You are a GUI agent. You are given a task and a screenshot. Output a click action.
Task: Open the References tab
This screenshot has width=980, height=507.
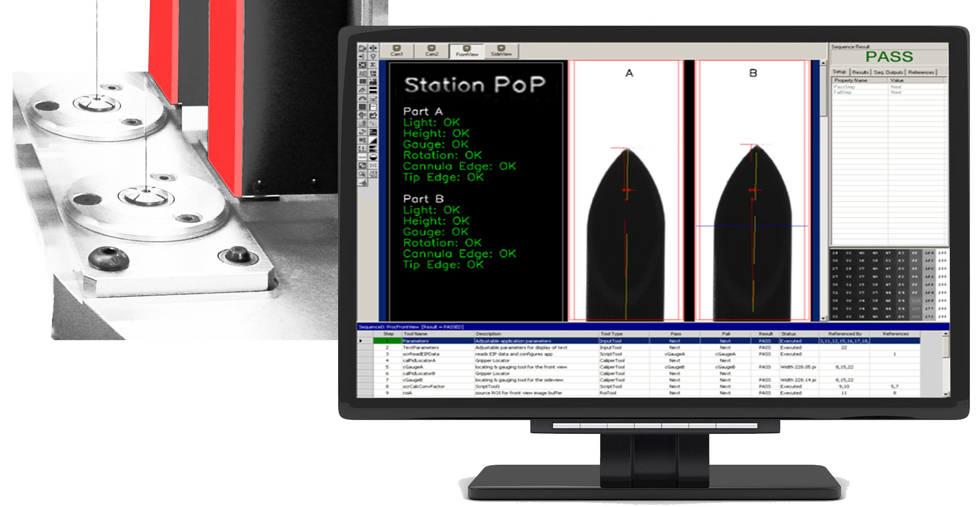[921, 72]
